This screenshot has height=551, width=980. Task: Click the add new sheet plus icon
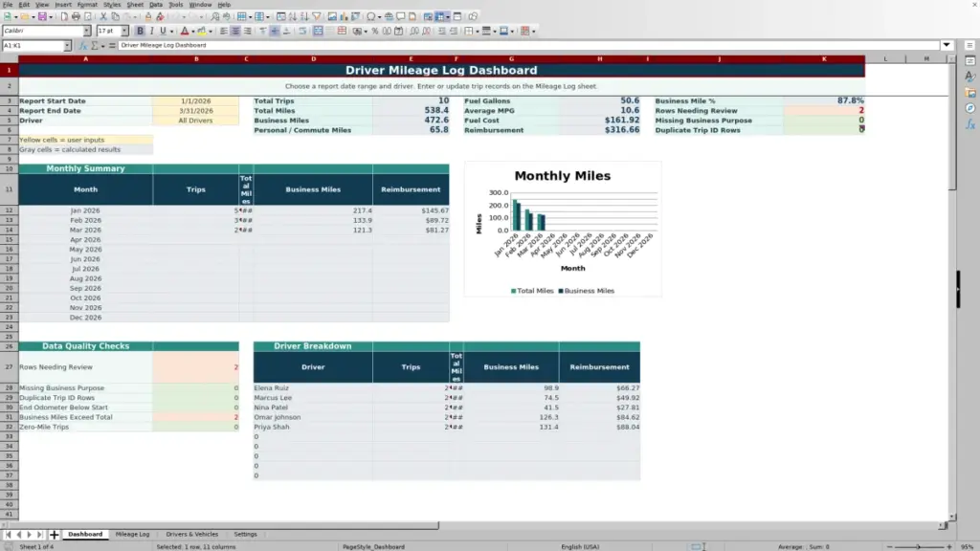coord(54,535)
